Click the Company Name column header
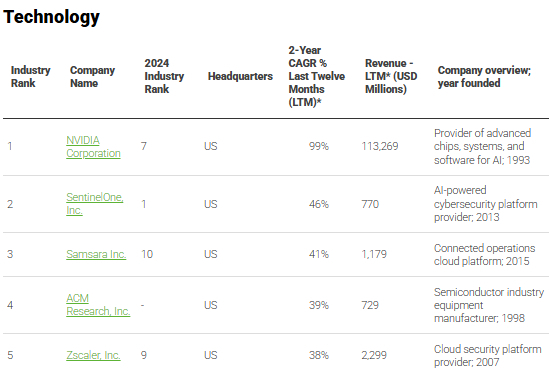Image resolution: width=549 pixels, height=375 pixels. pyautogui.click(x=92, y=76)
